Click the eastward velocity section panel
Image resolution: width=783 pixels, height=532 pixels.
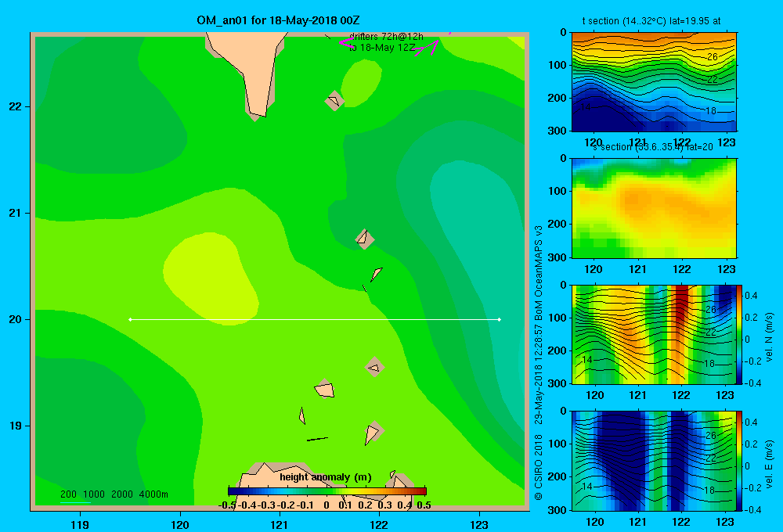(654, 461)
